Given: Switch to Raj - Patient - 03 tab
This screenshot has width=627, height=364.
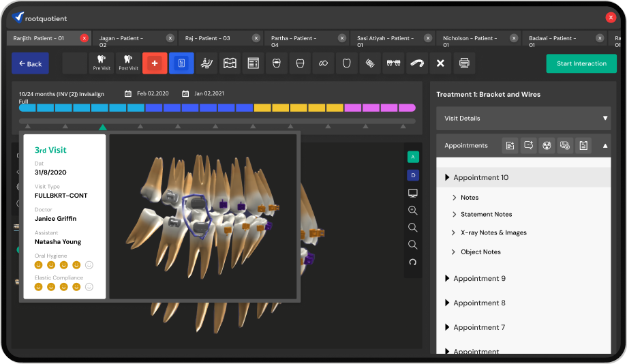Looking at the screenshot, I should point(221,38).
